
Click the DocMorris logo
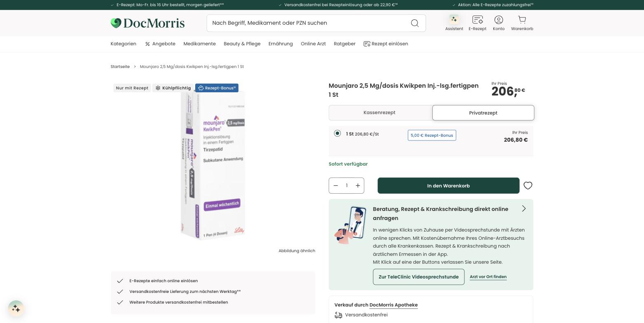[147, 23]
